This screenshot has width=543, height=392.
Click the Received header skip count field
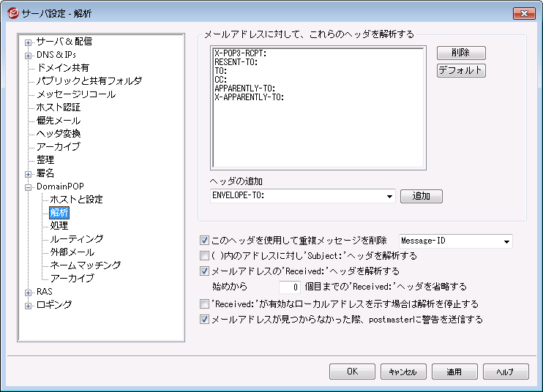(x=290, y=287)
